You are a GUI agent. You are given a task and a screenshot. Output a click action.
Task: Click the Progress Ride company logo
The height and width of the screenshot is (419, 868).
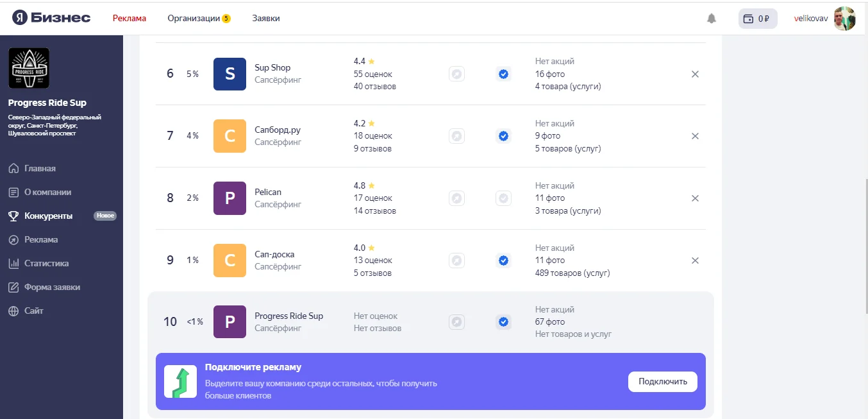[29, 68]
